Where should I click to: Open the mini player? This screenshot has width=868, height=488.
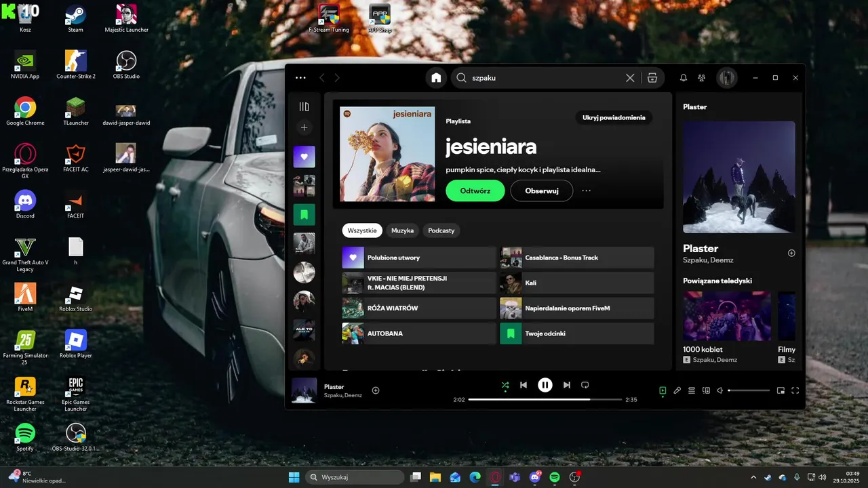[781, 390]
